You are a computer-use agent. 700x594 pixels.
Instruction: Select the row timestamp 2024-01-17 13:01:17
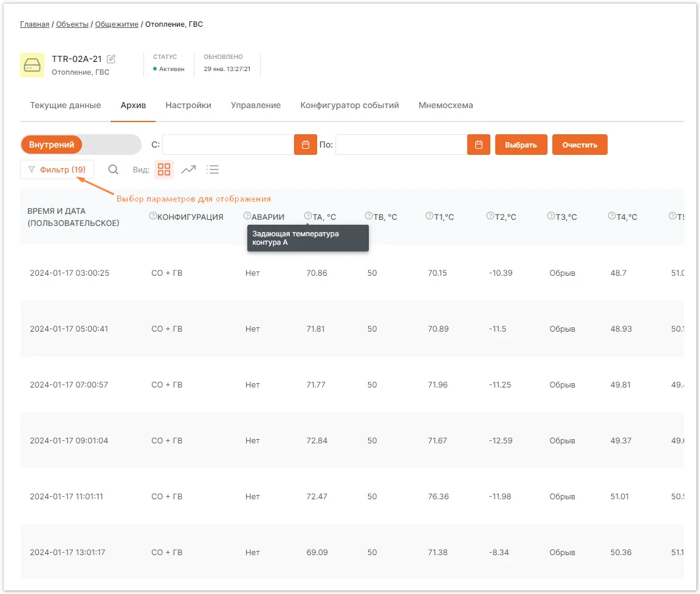tap(67, 552)
